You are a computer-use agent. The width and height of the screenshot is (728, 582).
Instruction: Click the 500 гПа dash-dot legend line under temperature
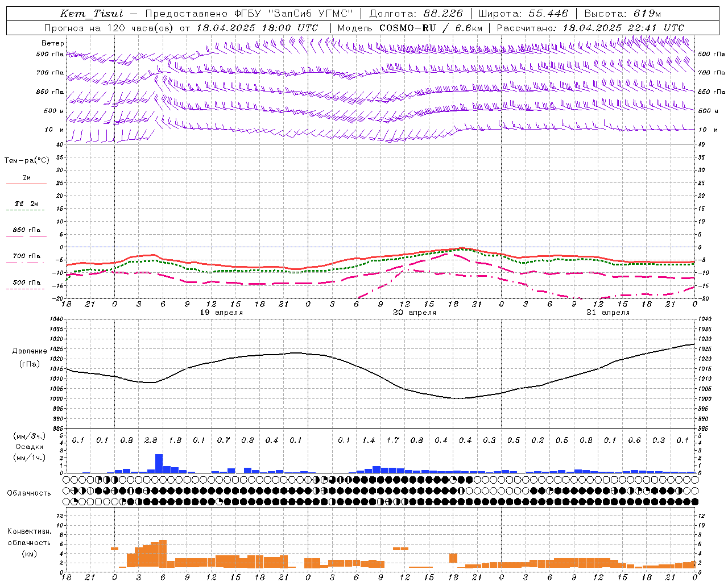tap(25, 289)
